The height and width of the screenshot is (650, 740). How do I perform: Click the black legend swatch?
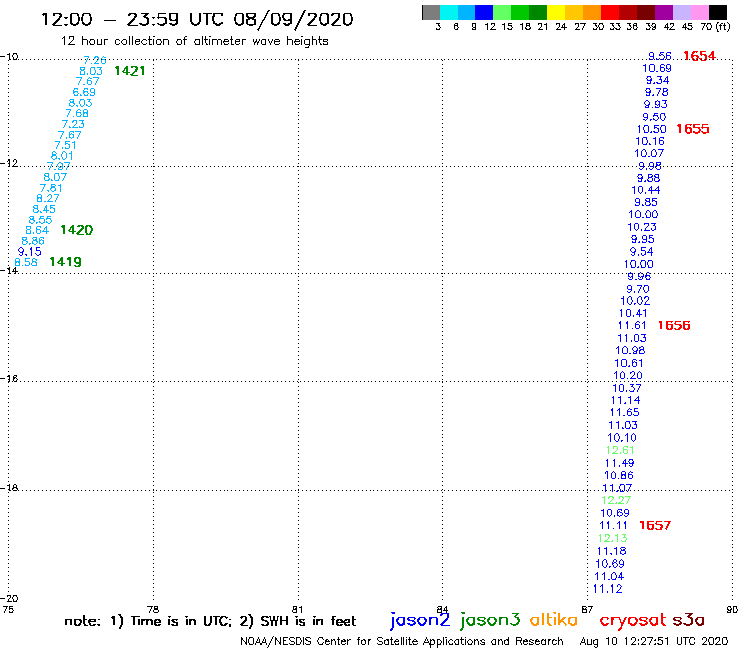click(x=717, y=12)
